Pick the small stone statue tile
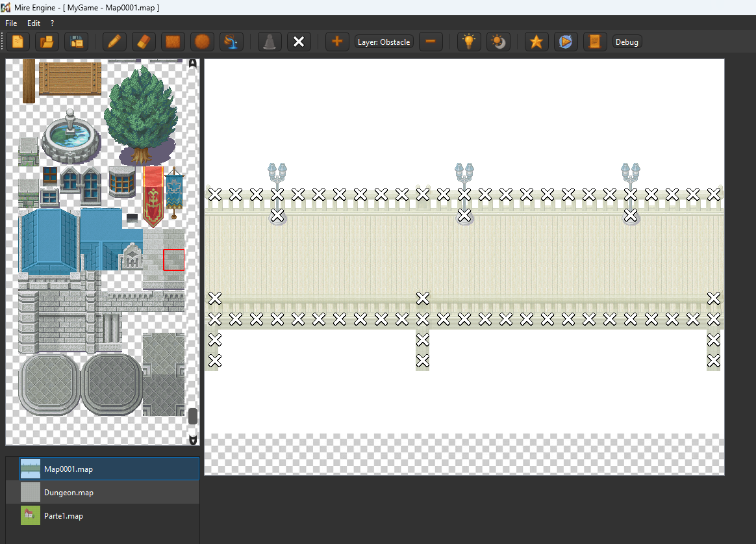 pos(132,257)
